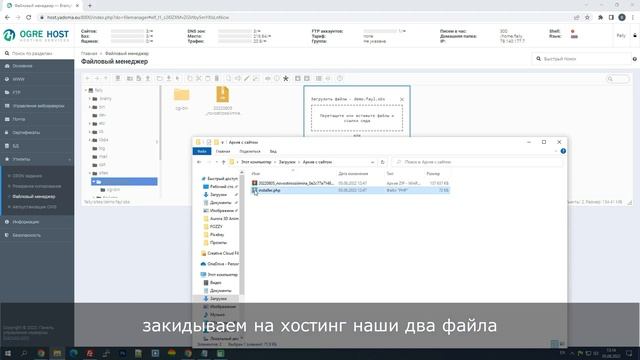Click Explorer help question-mark icon
The height and width of the screenshot is (360, 640).
(x=563, y=151)
